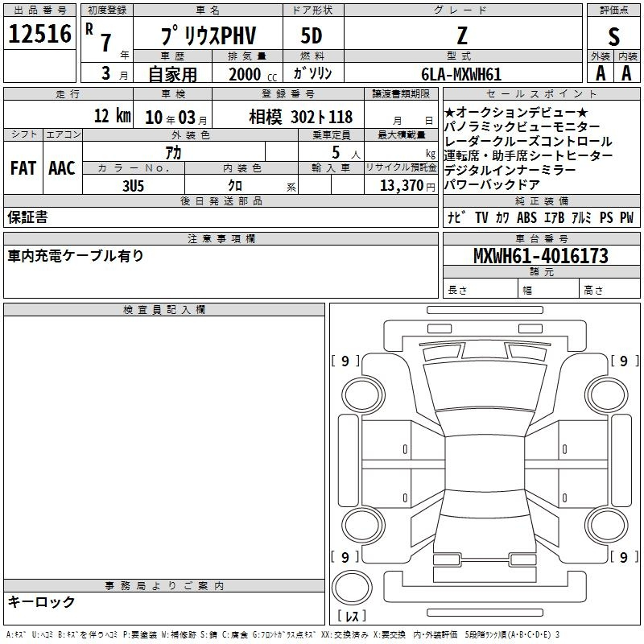Click inside the empty 検査員記入欄 box
The height and width of the screenshot is (644, 644).
pos(164,443)
